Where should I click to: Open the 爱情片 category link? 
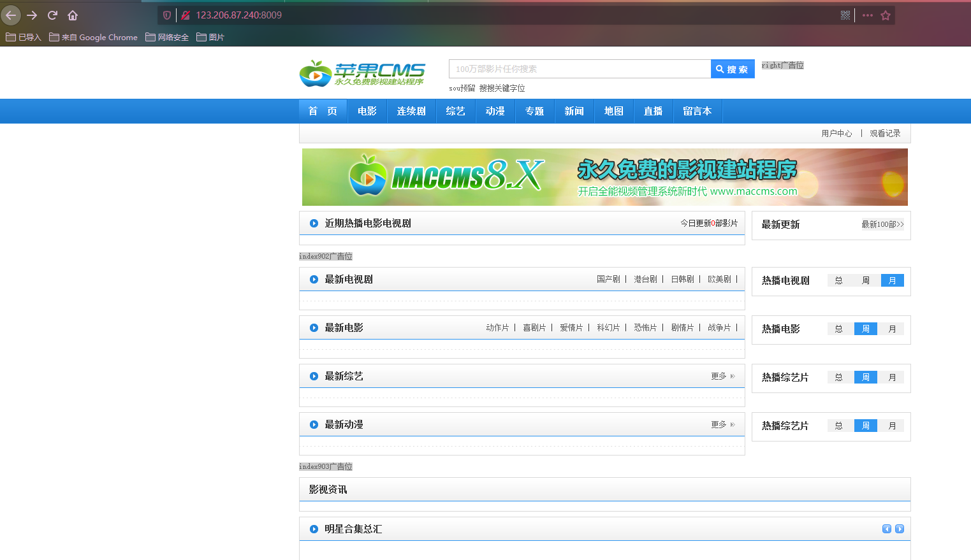coord(571,327)
